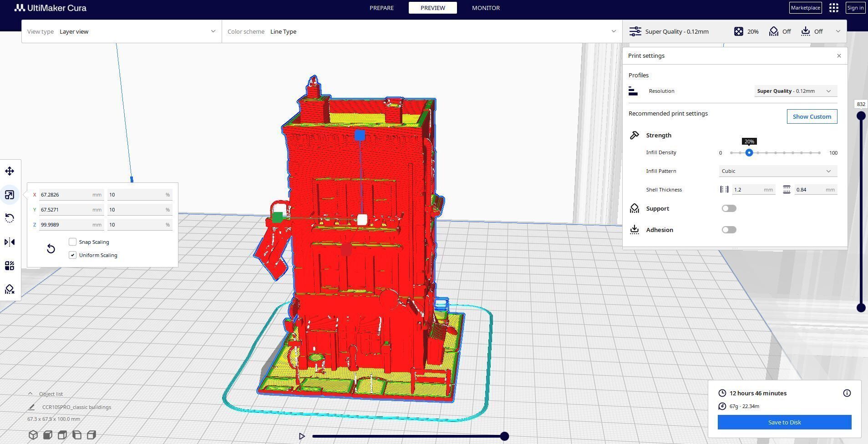Viewport: 868px width, 444px height.
Task: Click the X scale percent field
Action: (140, 195)
